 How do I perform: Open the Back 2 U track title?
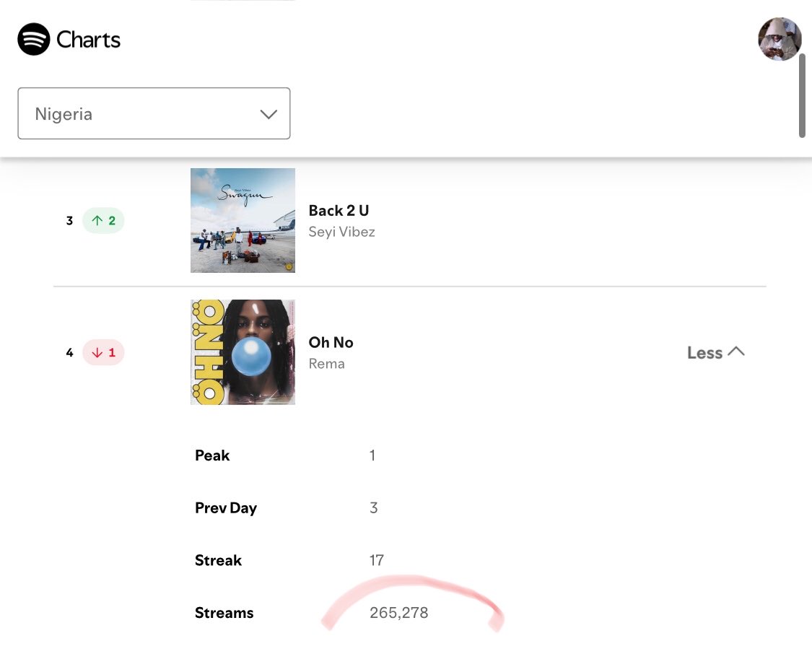pos(339,211)
